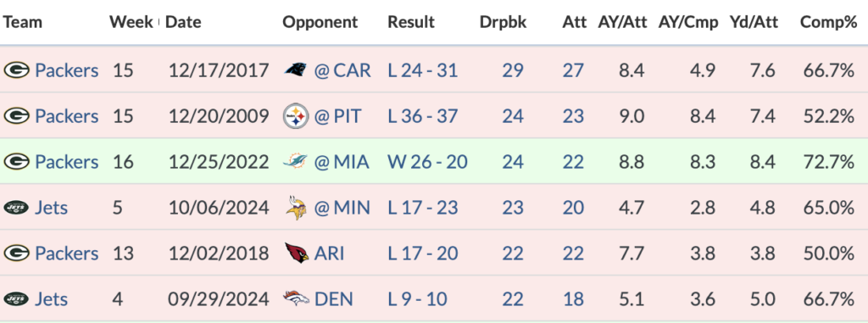The width and height of the screenshot is (868, 323).
Task: Sort table by Week column header
Action: click(131, 22)
